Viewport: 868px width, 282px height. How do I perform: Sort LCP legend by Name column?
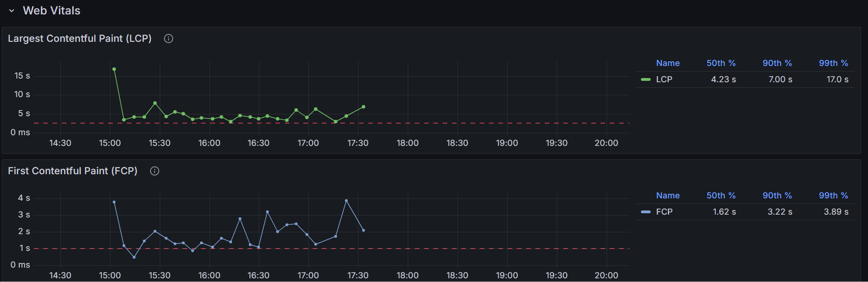click(x=668, y=63)
